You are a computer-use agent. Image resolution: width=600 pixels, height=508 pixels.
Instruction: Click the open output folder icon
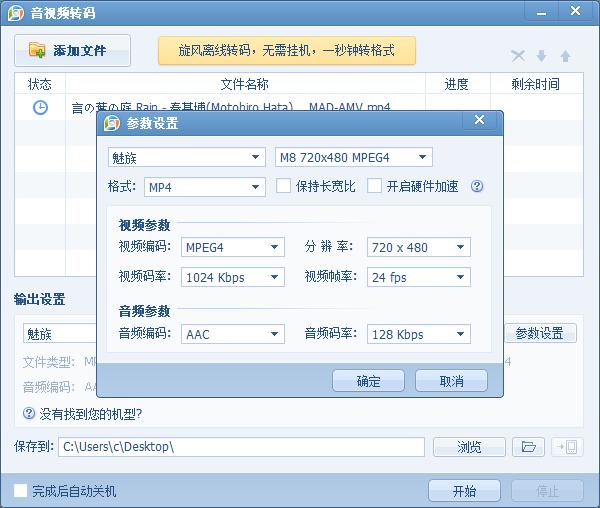click(528, 447)
